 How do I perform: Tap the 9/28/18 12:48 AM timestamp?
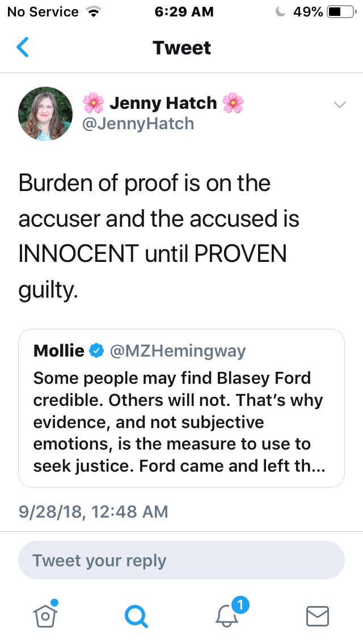[x=94, y=512]
